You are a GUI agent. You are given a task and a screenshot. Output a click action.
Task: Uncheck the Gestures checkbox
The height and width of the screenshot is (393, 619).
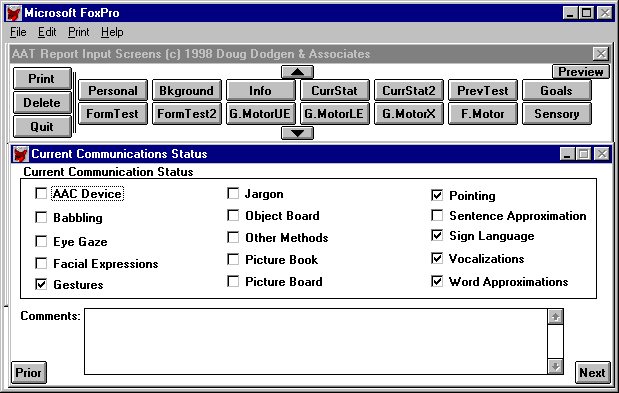pos(41,284)
